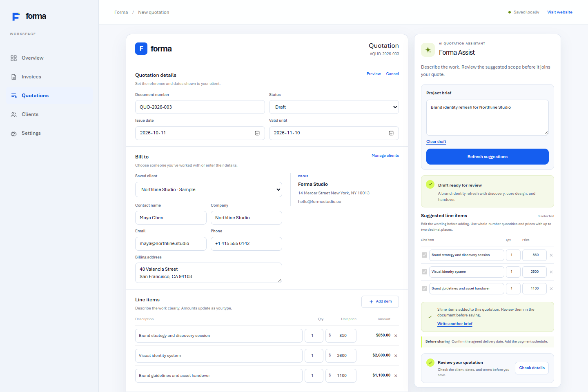Click the blue F logo in the quotation header
Image resolution: width=588 pixels, height=392 pixels.
click(x=141, y=49)
